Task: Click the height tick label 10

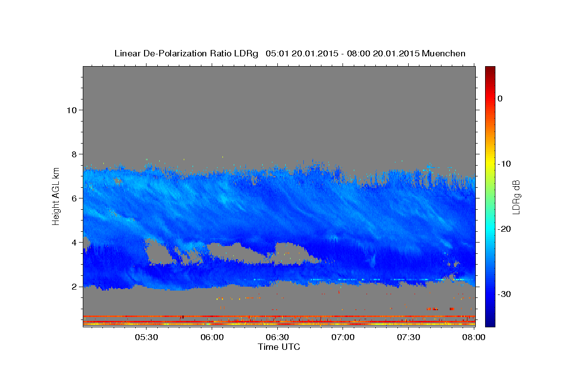Action: pyautogui.click(x=71, y=110)
